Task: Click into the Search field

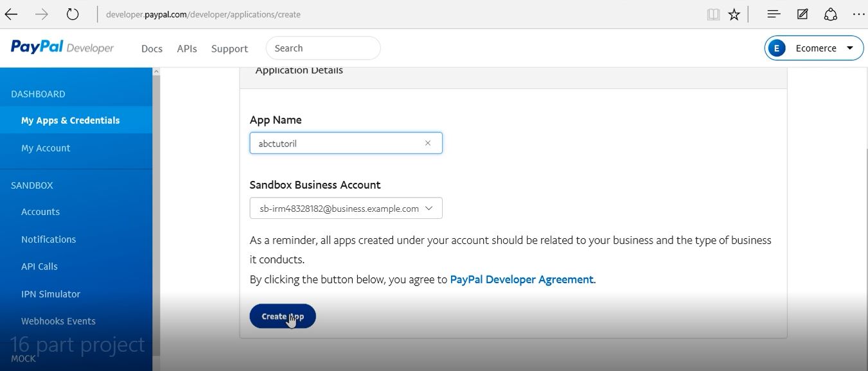Action: [323, 48]
